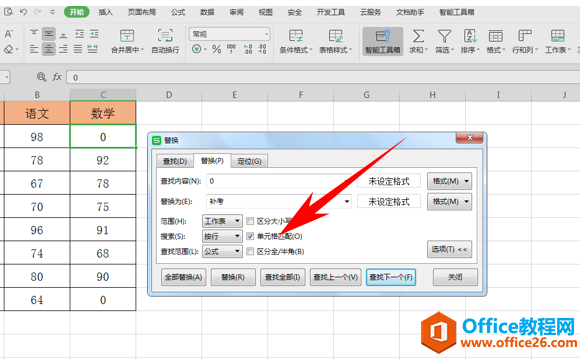Open 条件格式 conditional formatting
Image resolution: width=584 pixels, height=360 pixels.
click(x=296, y=41)
